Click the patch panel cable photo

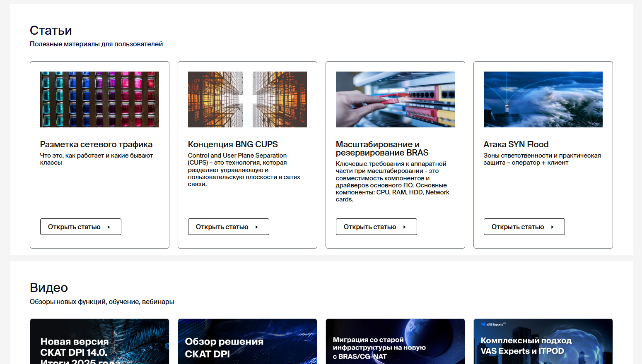coord(395,99)
